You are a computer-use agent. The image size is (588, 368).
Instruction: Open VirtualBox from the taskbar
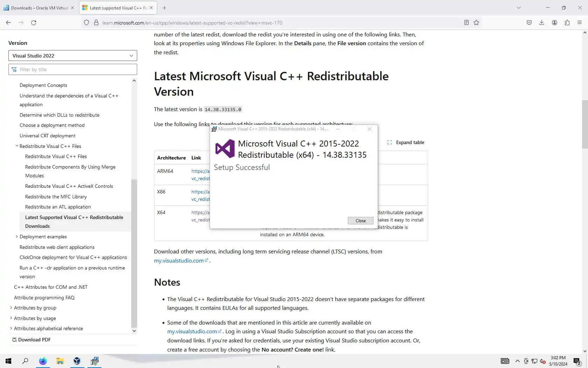pyautogui.click(x=77, y=361)
